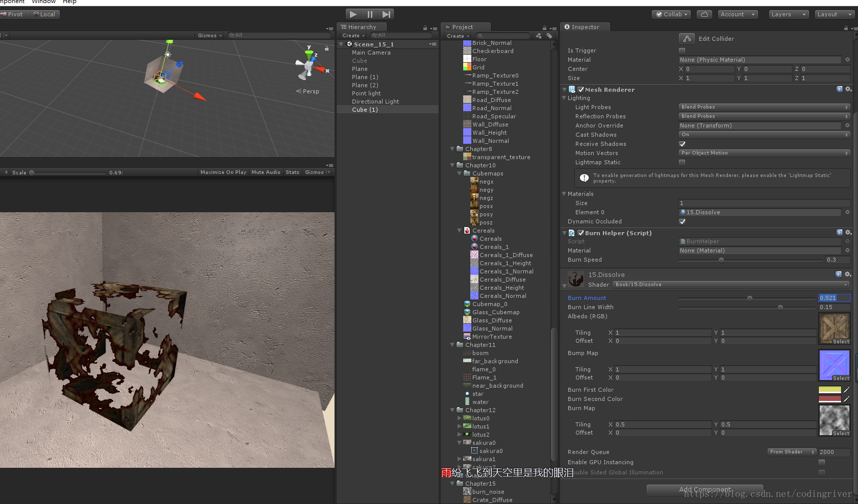Open object picker for Anchor Override

point(847,125)
